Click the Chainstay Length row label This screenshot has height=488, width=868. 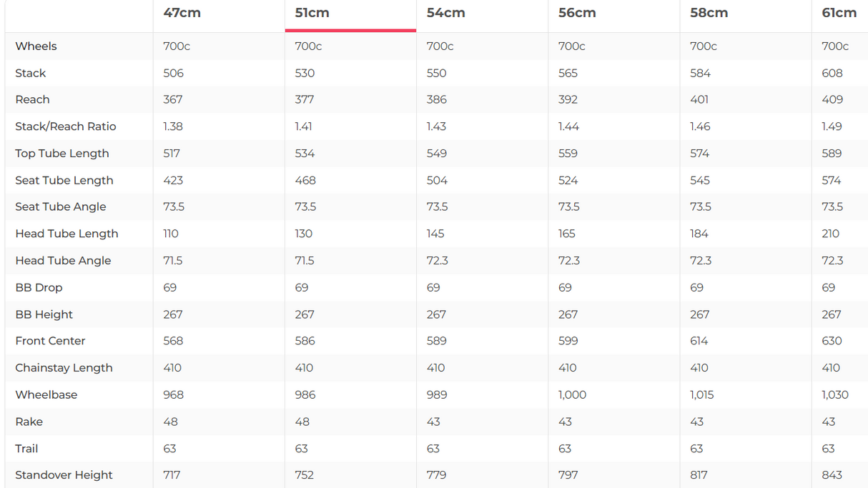point(64,368)
